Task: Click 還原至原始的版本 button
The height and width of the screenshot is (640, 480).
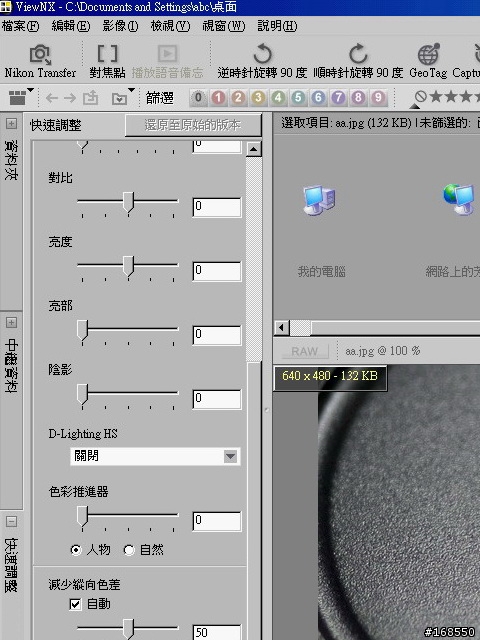Action: pos(193,125)
